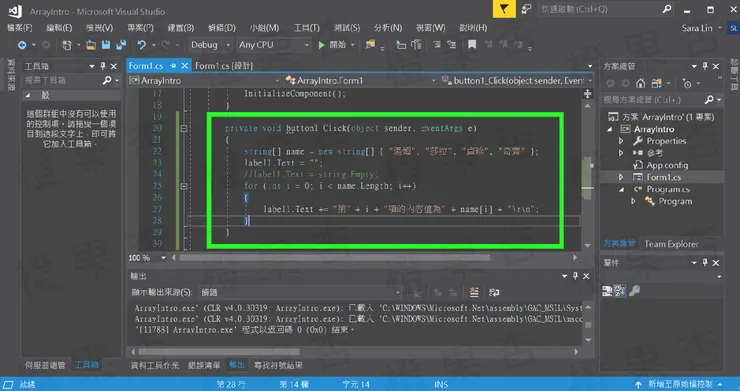Switch to the Team Explorer tab
Screen dimensions: 740x391
[x=671, y=244]
